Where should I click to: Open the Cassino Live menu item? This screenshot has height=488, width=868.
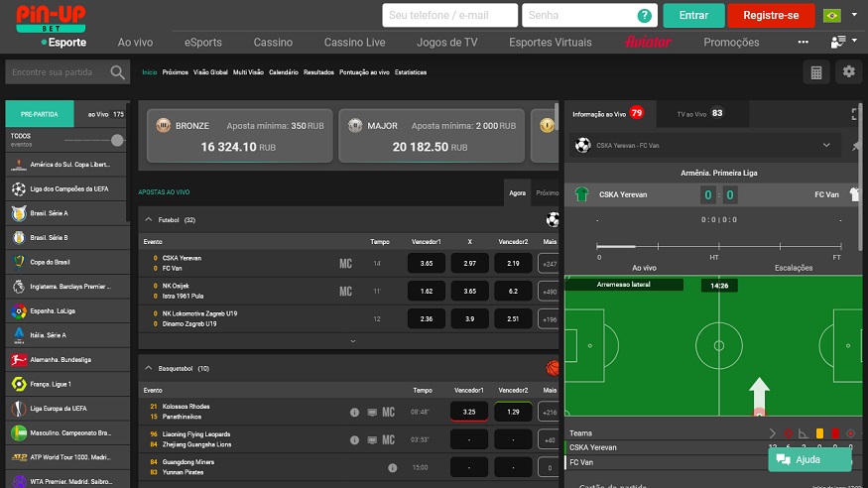tap(354, 43)
